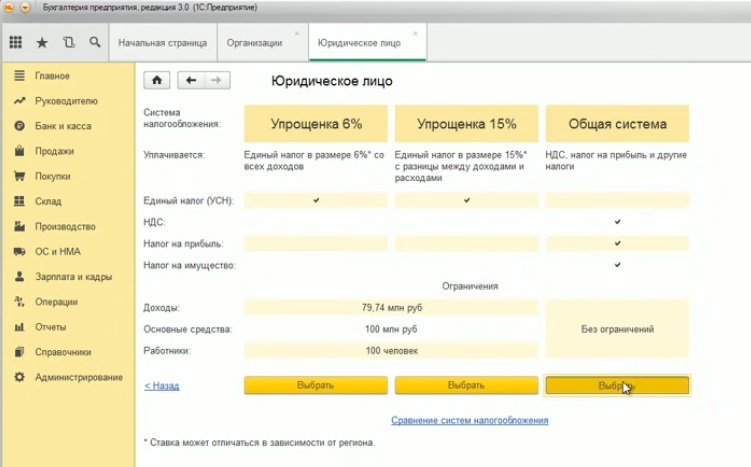This screenshot has height=467, width=751.
Task: Switch to Начальная страница tab
Action: (x=162, y=44)
